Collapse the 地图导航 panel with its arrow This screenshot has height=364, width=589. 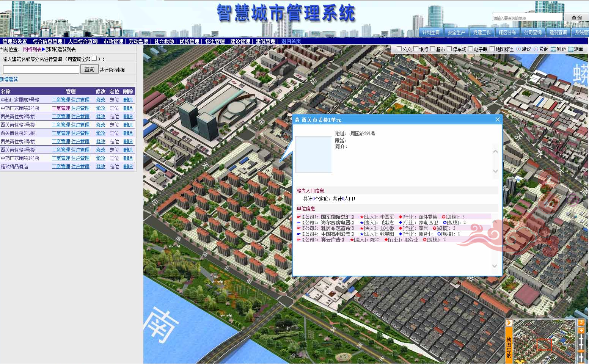[509, 322]
